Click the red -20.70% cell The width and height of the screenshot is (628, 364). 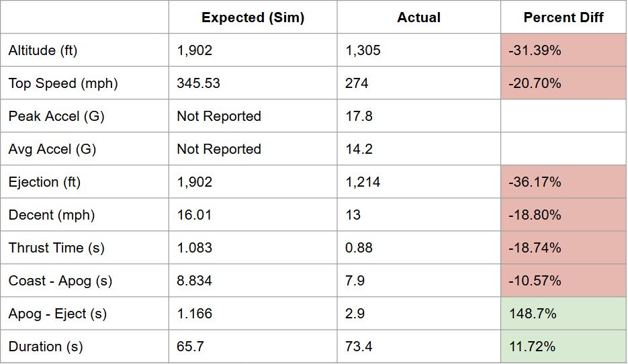point(563,83)
